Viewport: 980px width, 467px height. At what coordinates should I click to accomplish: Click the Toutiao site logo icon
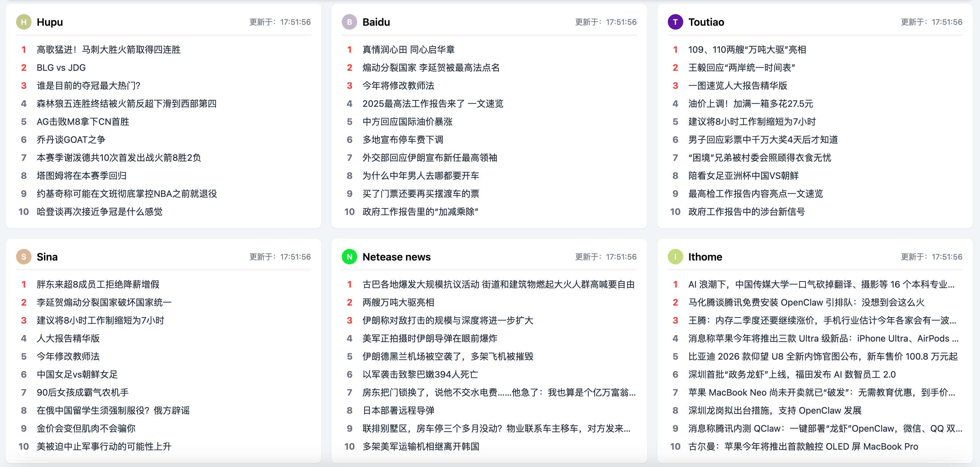pyautogui.click(x=676, y=22)
